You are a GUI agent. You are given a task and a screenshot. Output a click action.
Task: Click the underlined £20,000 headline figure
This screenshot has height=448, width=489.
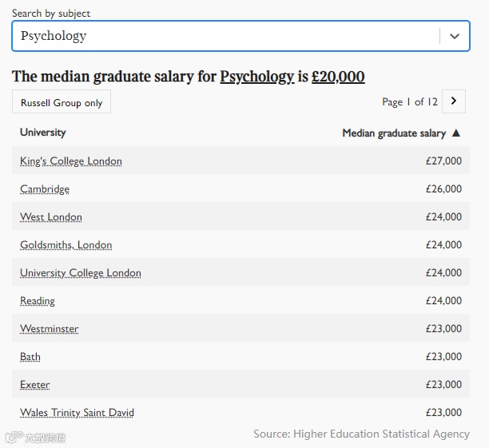[x=338, y=77]
